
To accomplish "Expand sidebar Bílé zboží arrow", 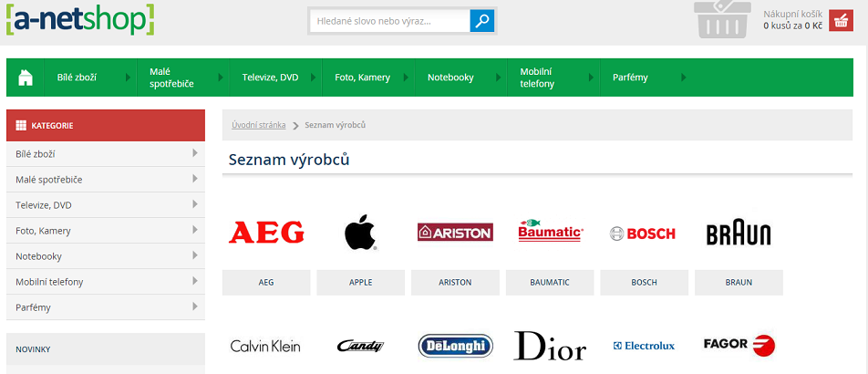I will [195, 153].
